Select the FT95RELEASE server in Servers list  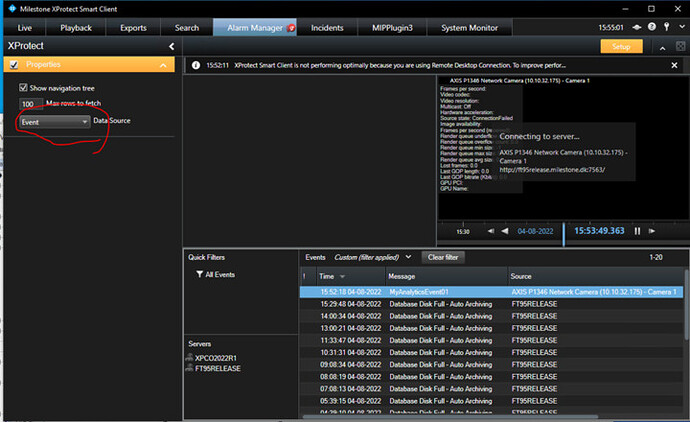click(218, 368)
